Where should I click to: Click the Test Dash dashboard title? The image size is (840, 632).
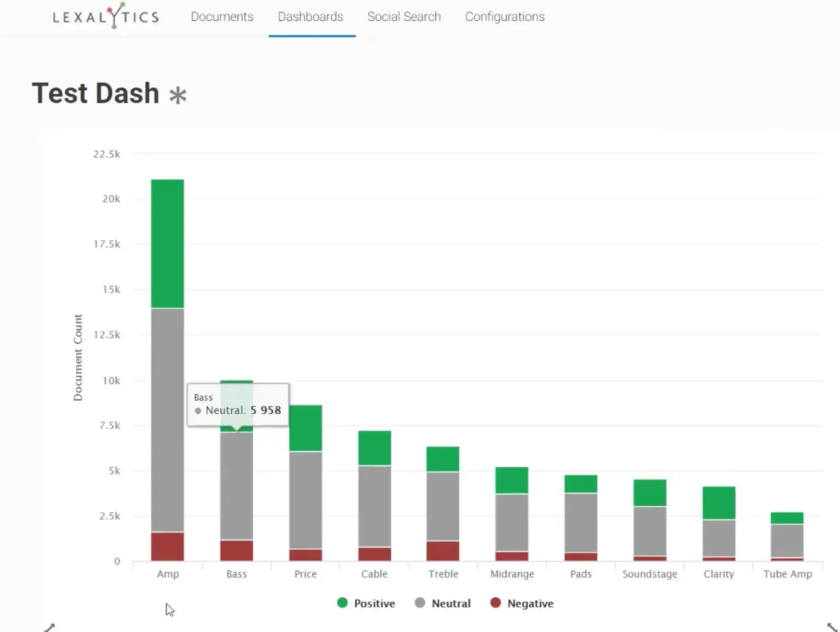point(96,93)
